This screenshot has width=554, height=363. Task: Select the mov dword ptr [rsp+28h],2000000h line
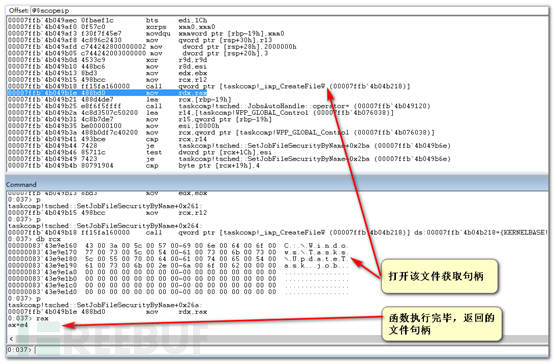pyautogui.click(x=152, y=47)
